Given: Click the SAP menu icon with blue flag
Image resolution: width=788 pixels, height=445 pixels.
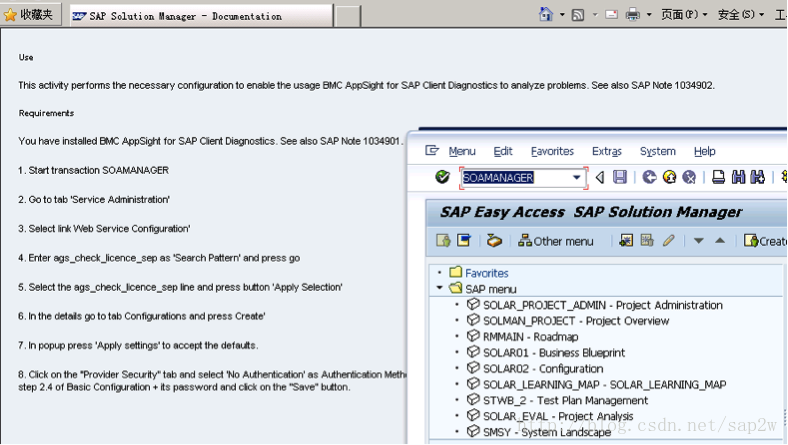Looking at the screenshot, I should [464, 240].
